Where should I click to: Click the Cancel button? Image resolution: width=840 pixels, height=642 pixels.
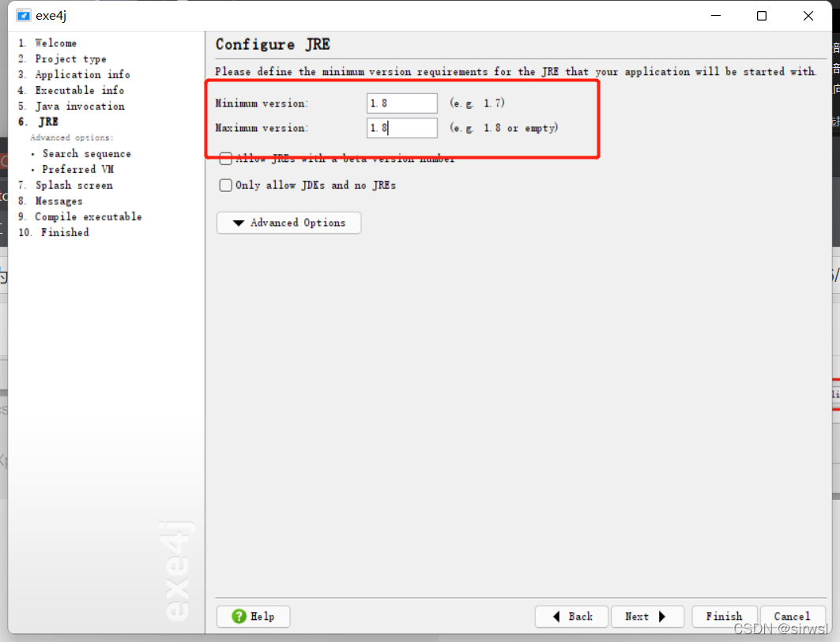792,616
